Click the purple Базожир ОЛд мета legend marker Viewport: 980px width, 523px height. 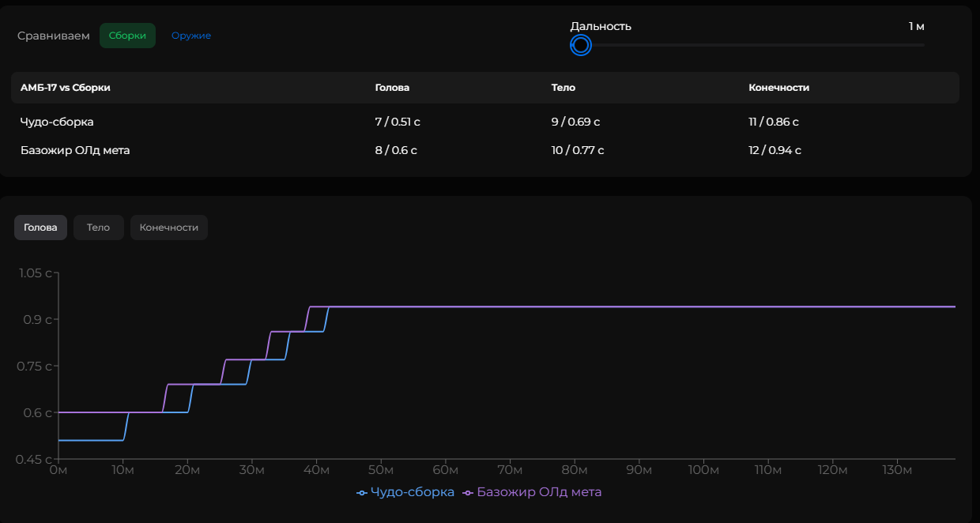click(x=468, y=492)
